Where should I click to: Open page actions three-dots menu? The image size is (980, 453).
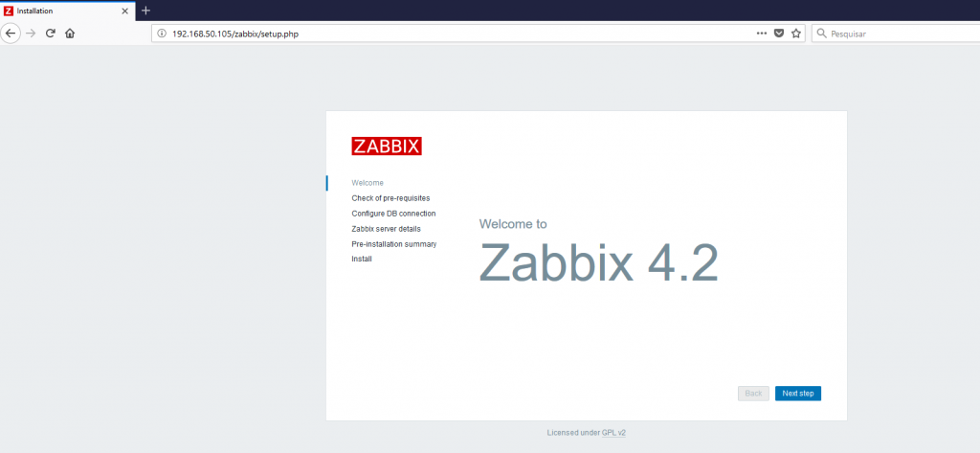coord(761,34)
